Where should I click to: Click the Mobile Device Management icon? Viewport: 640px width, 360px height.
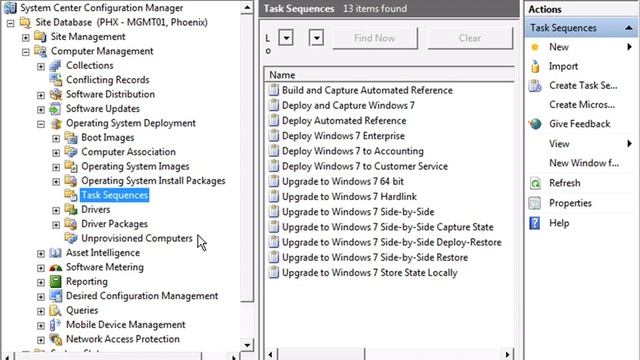coord(56,324)
